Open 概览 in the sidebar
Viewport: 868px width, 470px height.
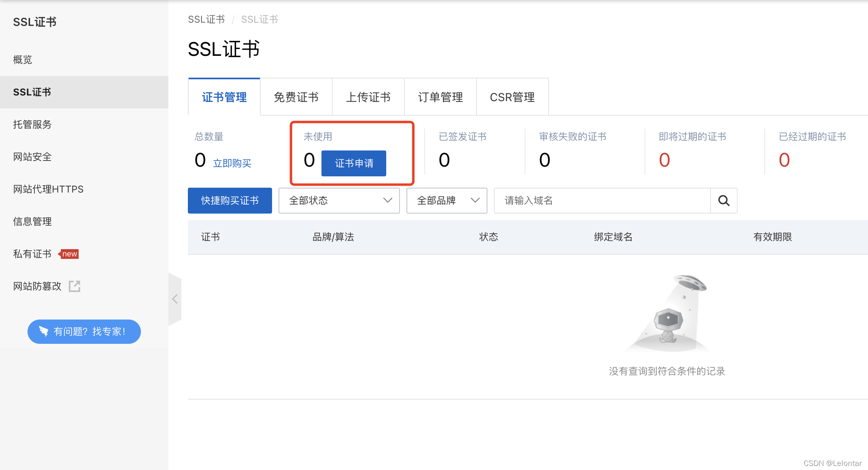click(23, 60)
